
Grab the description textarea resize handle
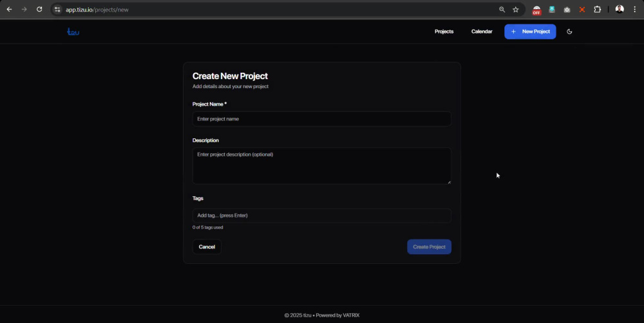(x=449, y=182)
